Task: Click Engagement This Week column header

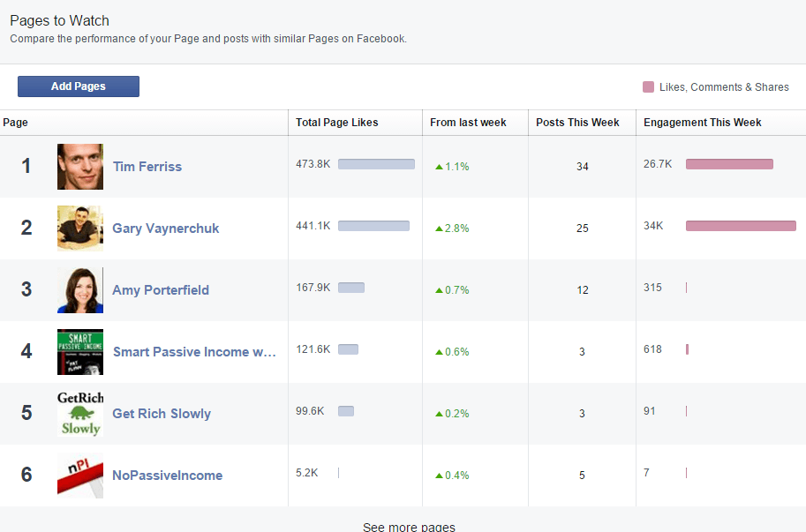Action: [x=702, y=123]
